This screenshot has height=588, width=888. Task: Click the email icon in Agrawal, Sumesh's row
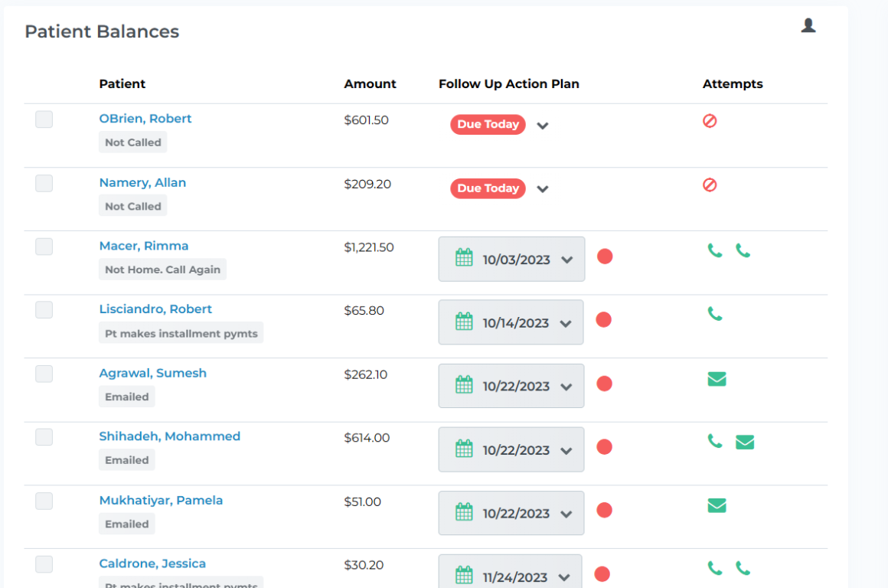(x=717, y=379)
